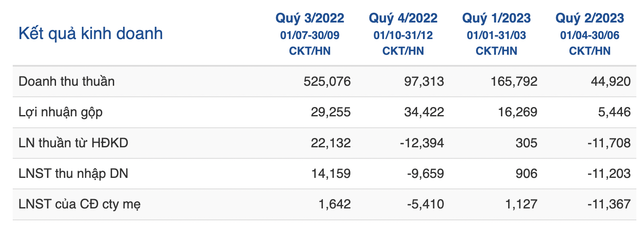644x225 pixels.
Task: Click the LN thuần từ HĐKD row label
Action: coord(73,143)
